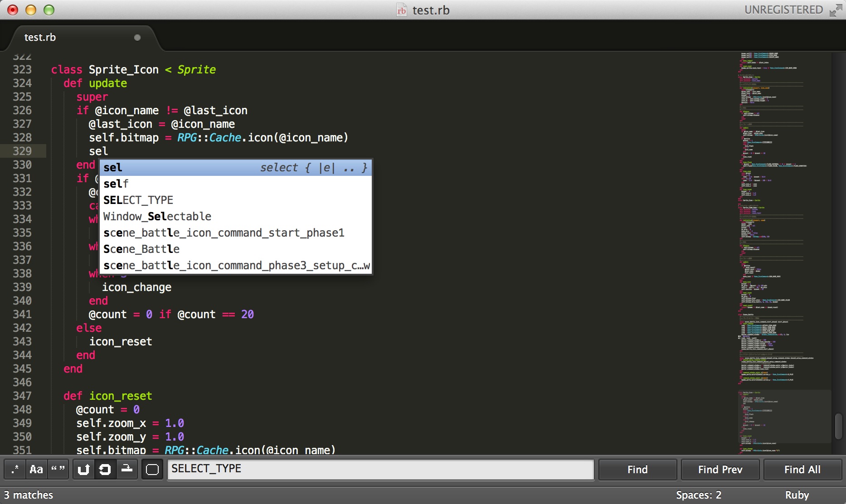Image resolution: width=846 pixels, height=504 pixels.
Task: Click line number 347 in the gutter
Action: pyautogui.click(x=22, y=396)
